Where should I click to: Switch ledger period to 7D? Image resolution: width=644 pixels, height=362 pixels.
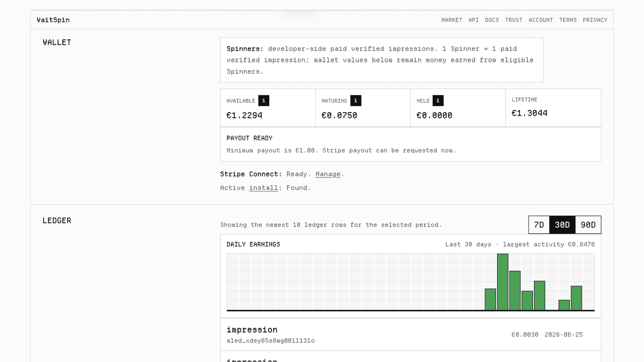click(x=539, y=225)
